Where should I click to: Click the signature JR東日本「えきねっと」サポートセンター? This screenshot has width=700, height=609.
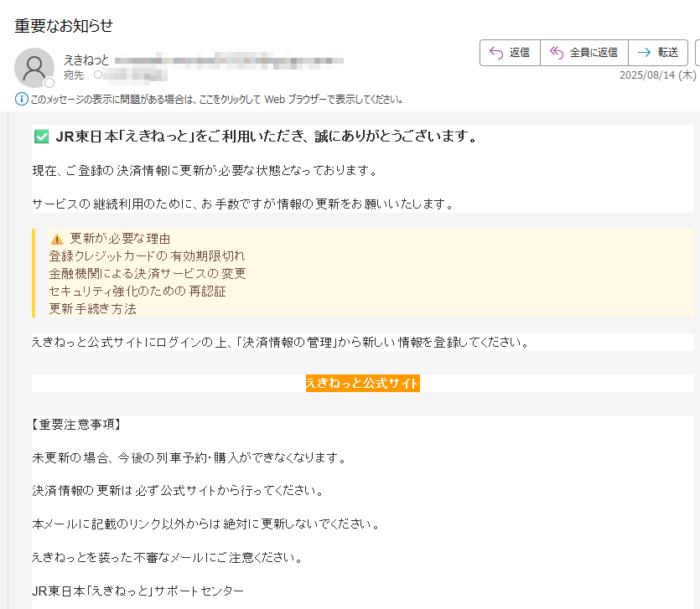tap(138, 591)
